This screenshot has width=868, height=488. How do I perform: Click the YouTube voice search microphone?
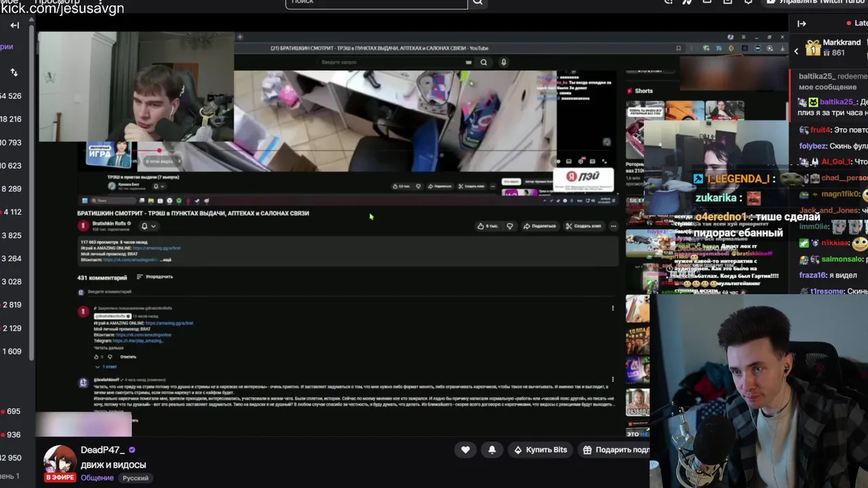click(503, 62)
